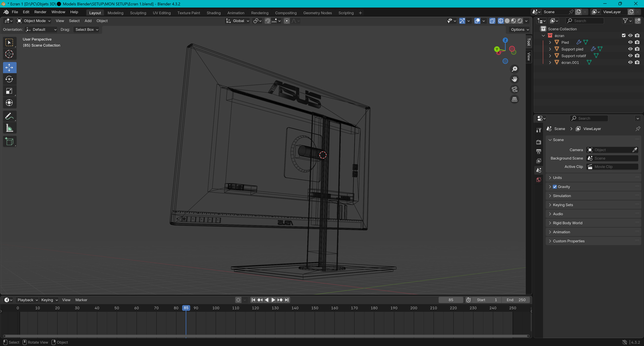Click the pan view hand icon
644x346 pixels.
point(515,79)
